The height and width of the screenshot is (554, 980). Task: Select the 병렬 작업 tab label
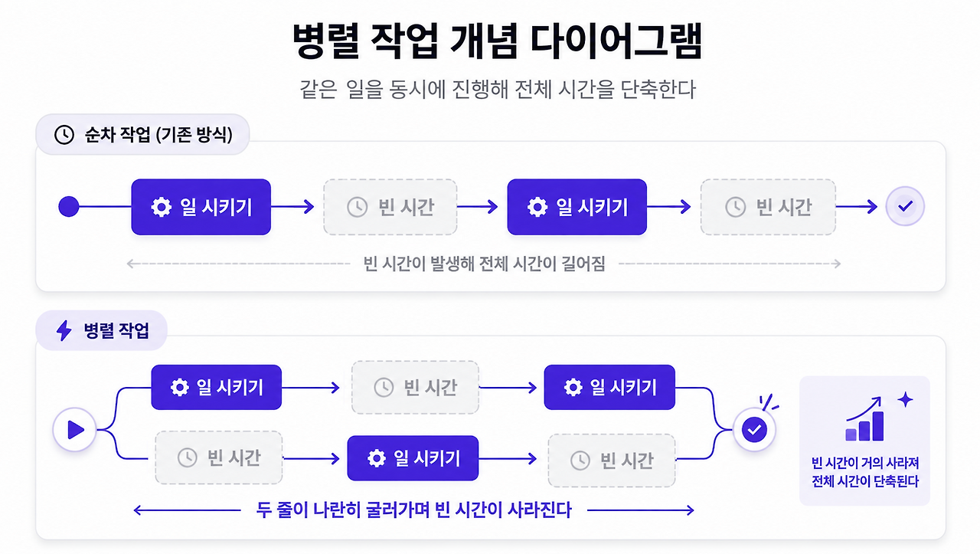click(102, 331)
